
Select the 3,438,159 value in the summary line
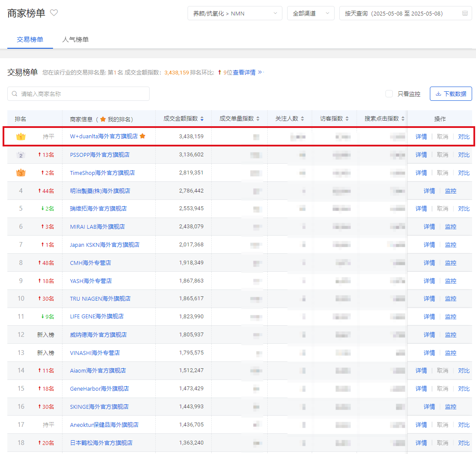(x=177, y=72)
